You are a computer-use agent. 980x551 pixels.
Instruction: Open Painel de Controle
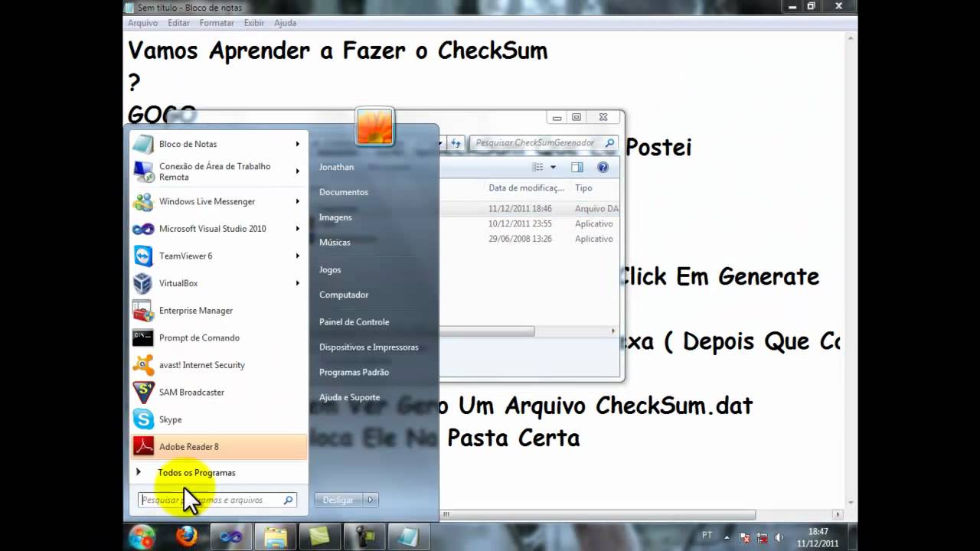pos(354,322)
